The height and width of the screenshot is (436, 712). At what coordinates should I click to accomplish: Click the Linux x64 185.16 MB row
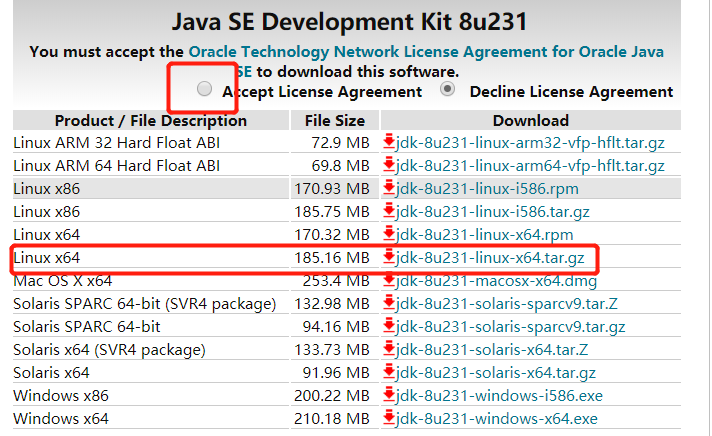pos(150,258)
